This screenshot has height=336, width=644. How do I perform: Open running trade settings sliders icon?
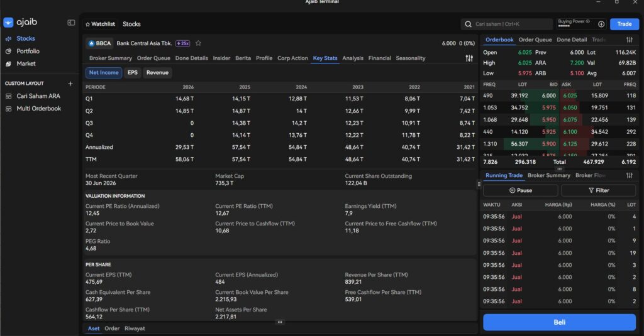tap(629, 176)
